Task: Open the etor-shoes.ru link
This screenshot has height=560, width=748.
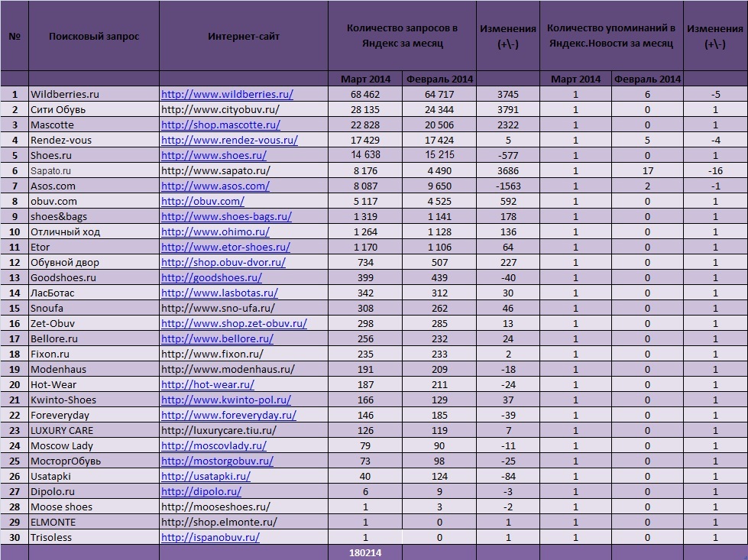Action: 225,247
